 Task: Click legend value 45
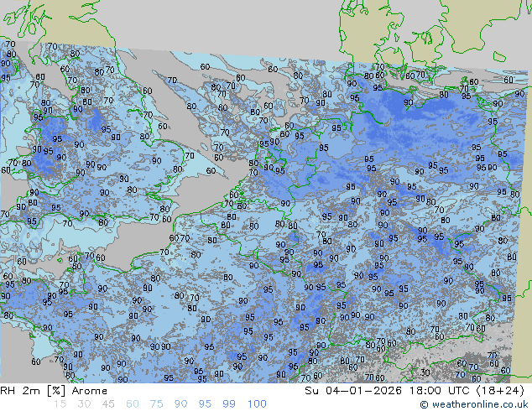(x=108, y=404)
